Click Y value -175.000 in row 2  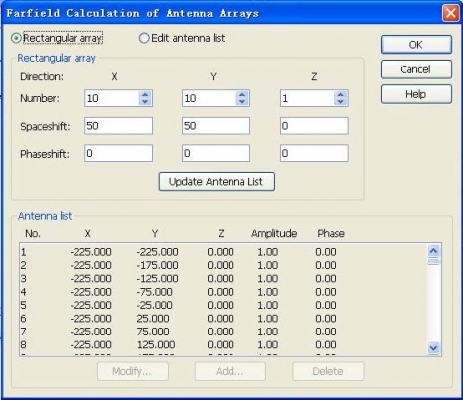(x=157, y=265)
